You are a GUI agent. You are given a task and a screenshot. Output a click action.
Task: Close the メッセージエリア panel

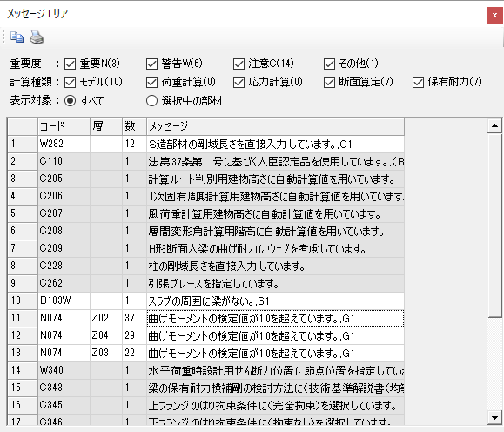[x=494, y=15]
